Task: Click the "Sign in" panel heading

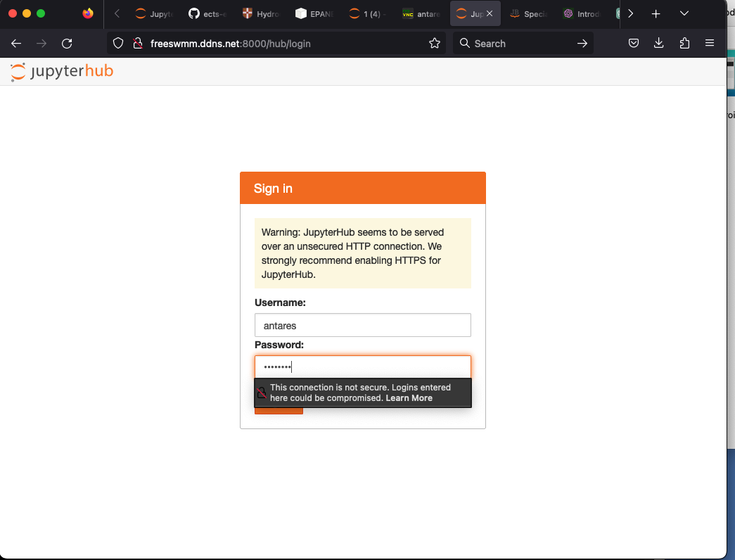Action: (x=273, y=188)
